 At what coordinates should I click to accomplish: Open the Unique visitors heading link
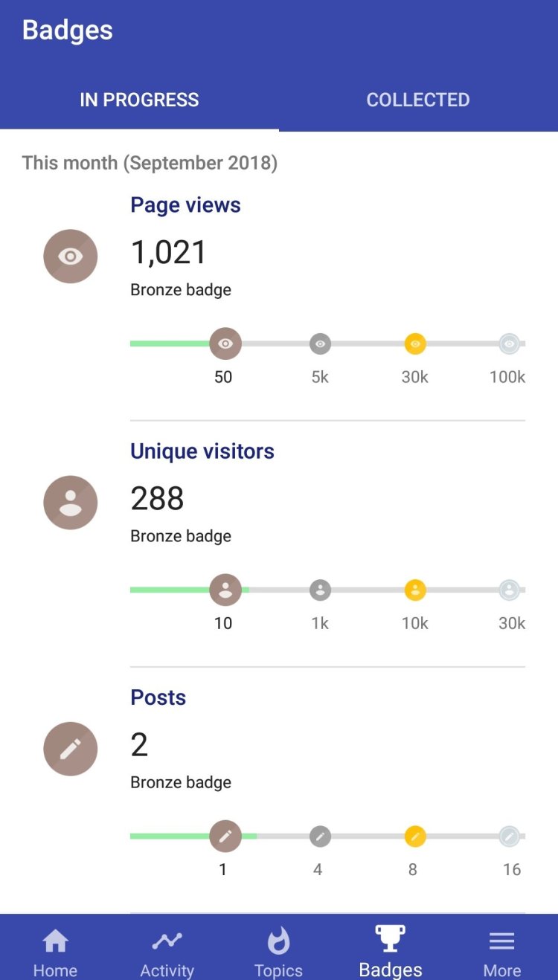tap(202, 451)
